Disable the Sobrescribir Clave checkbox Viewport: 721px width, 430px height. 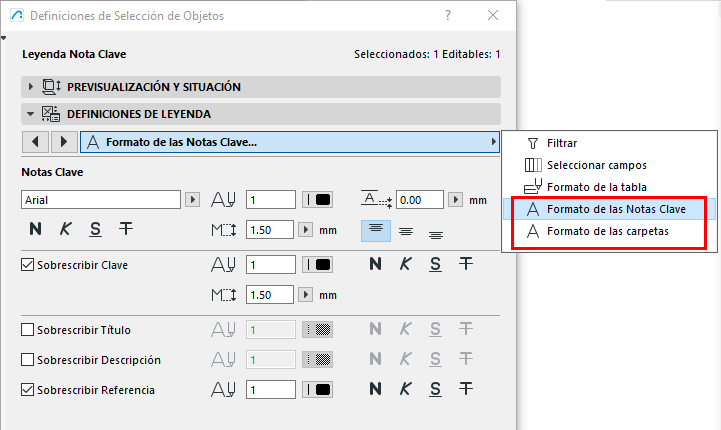[28, 266]
